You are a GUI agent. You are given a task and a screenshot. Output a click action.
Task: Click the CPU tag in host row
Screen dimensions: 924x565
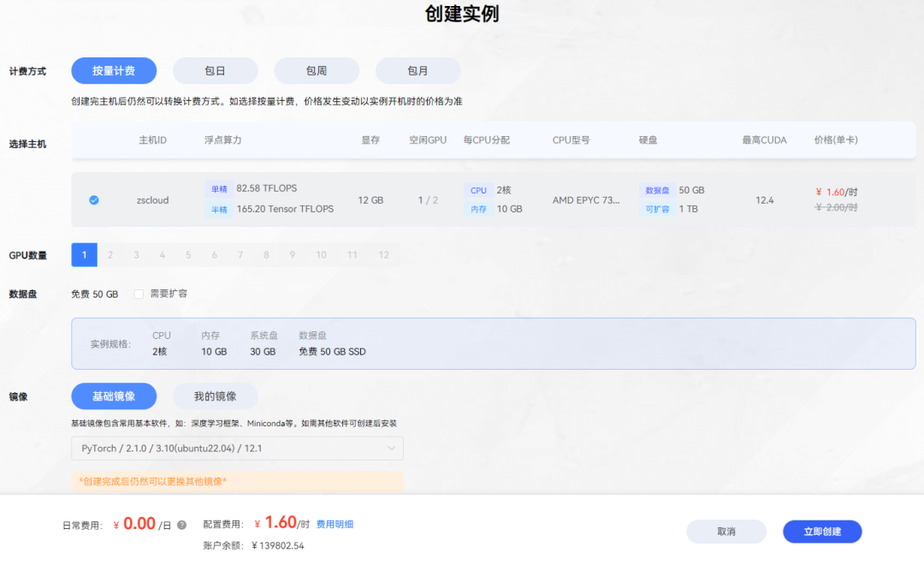pos(478,191)
